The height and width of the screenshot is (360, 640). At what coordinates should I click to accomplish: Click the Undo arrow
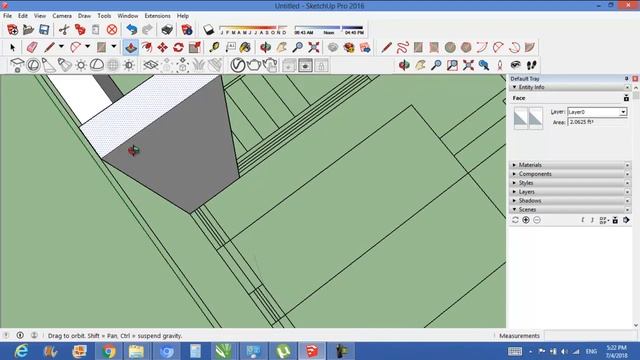coord(131,29)
